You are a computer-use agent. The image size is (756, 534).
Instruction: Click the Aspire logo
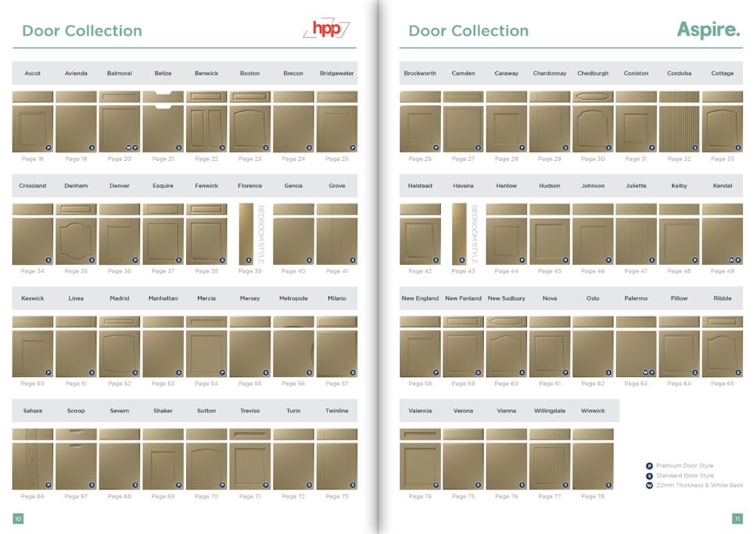[708, 29]
